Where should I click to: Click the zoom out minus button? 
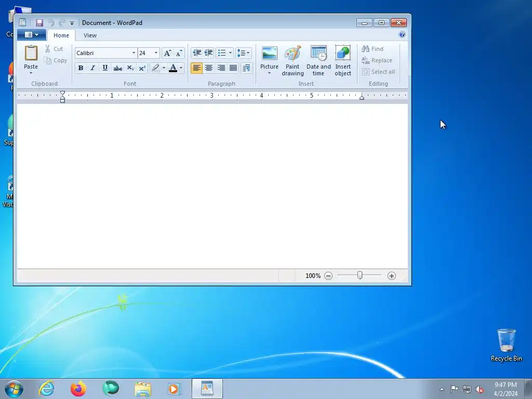[328, 276]
